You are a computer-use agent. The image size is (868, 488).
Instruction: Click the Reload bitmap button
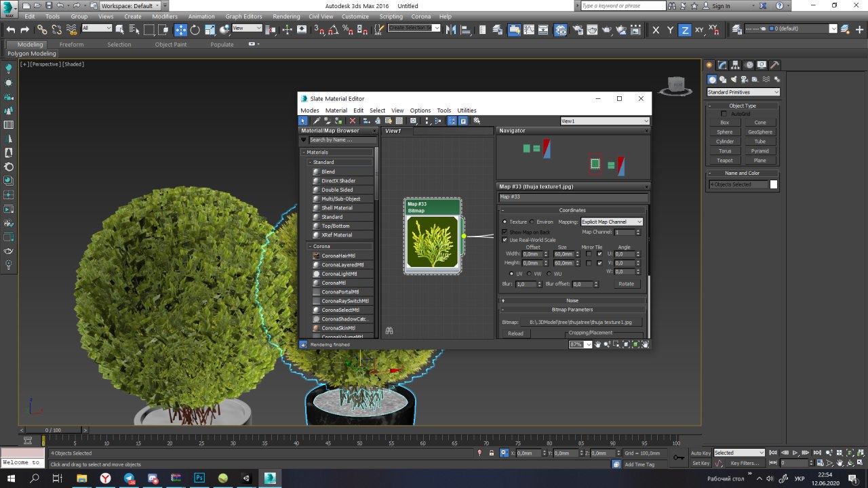tap(515, 333)
